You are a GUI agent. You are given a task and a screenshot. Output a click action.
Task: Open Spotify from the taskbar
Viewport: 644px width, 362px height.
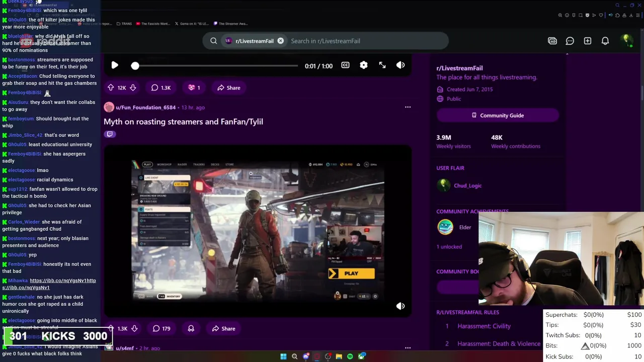tap(350, 356)
